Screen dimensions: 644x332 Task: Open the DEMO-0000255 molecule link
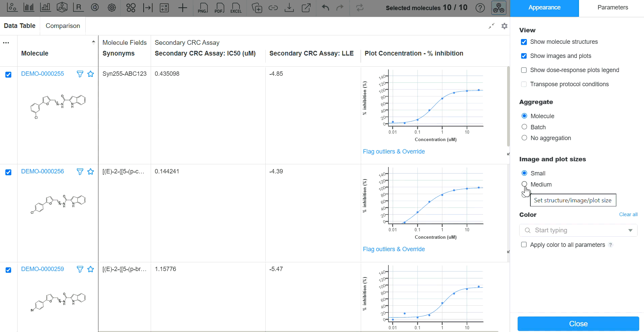42,74
